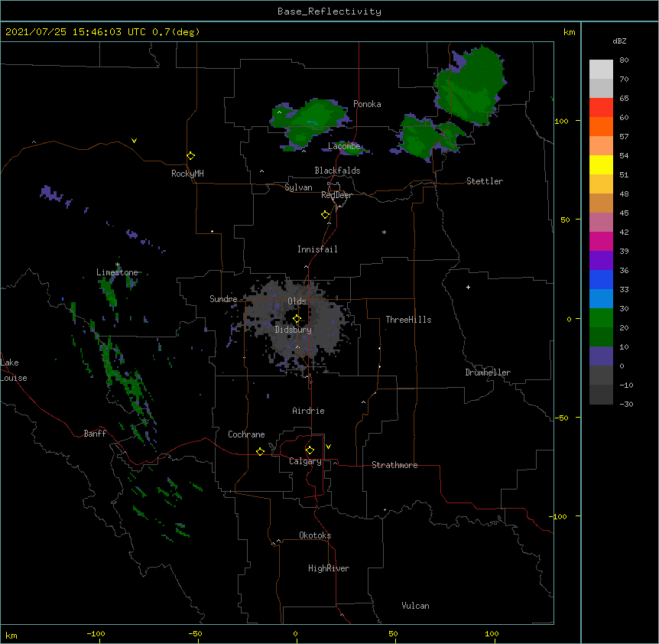Screen dimensions: 659x644
Task: Click the 'Base_Reflectivity' title text
Action: (x=329, y=11)
